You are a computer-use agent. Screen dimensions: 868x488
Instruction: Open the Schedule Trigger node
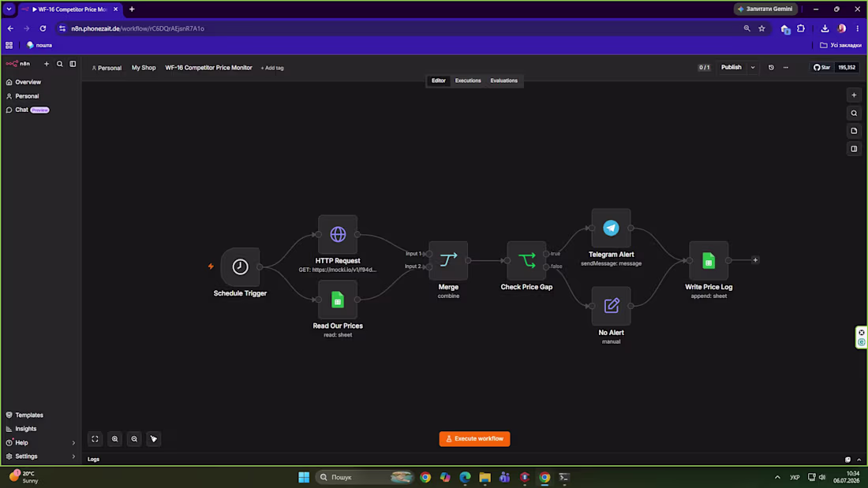tap(240, 266)
